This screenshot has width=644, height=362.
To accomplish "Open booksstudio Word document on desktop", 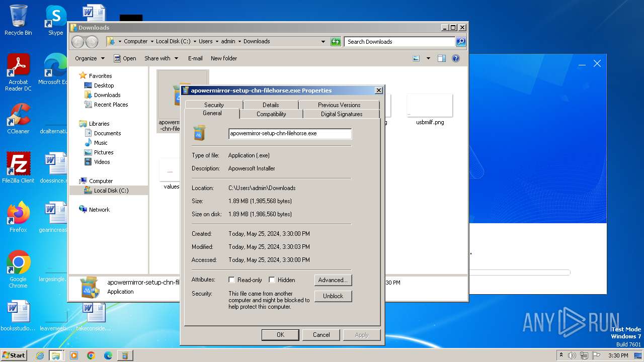I will point(18,316).
